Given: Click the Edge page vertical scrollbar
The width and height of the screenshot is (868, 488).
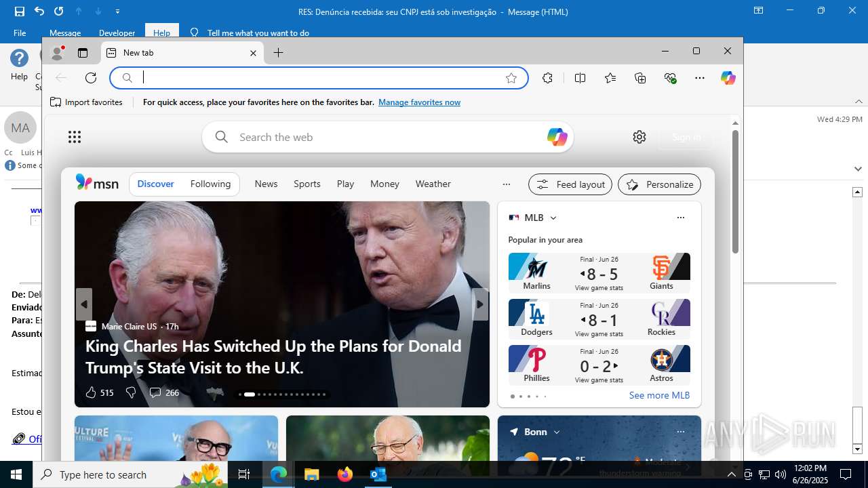Looking at the screenshot, I should point(735,192).
